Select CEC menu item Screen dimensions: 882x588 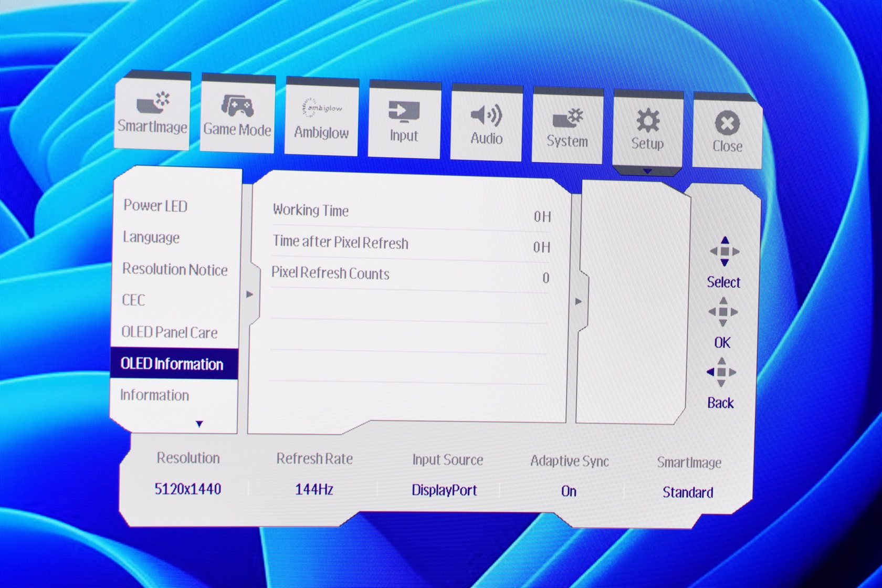click(x=133, y=300)
